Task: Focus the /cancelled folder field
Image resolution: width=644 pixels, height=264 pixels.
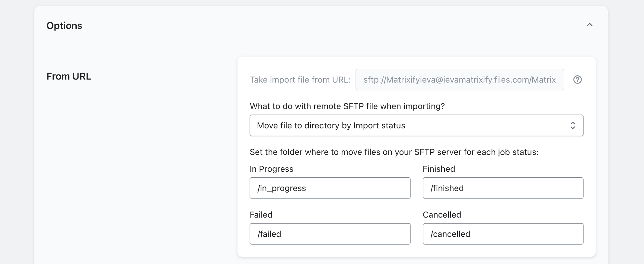Action: click(x=503, y=234)
